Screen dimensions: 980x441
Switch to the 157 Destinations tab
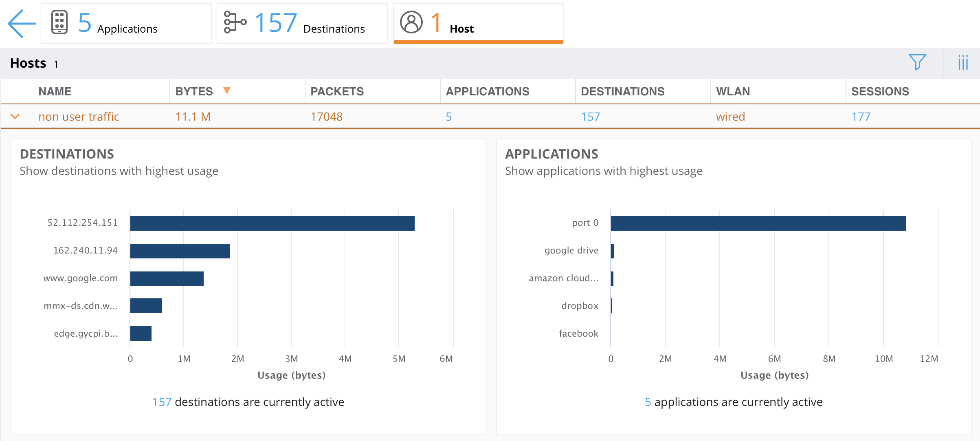pos(302,24)
